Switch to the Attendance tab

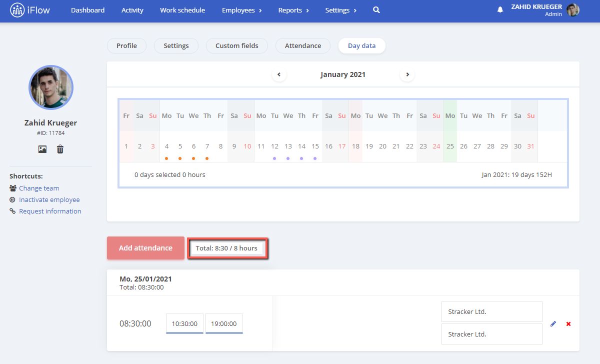coord(303,45)
